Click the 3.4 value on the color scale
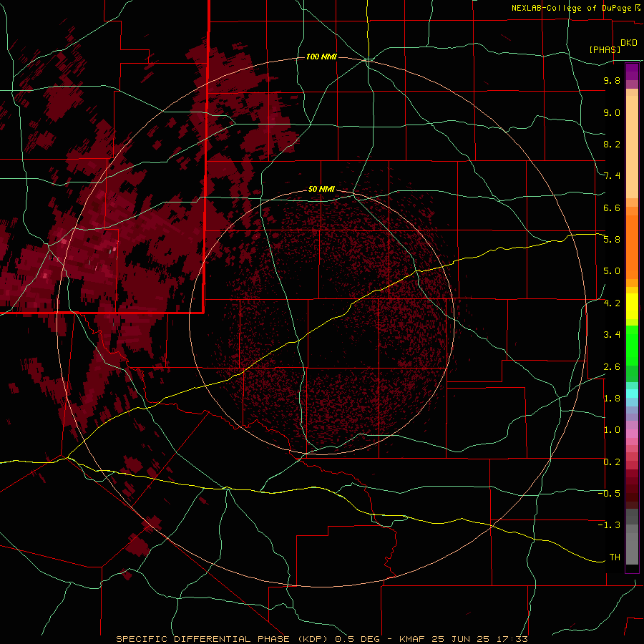This screenshot has height=644, width=644. (612, 335)
